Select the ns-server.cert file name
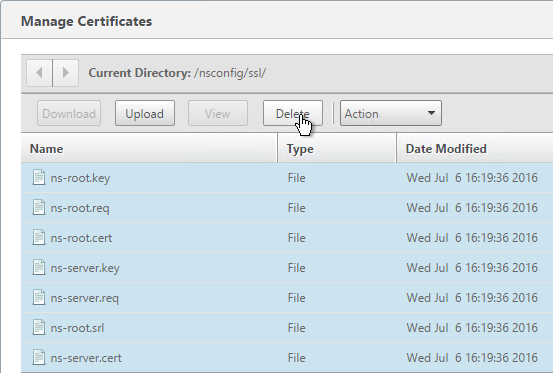Screen dimensions: 553x373 click(86, 358)
